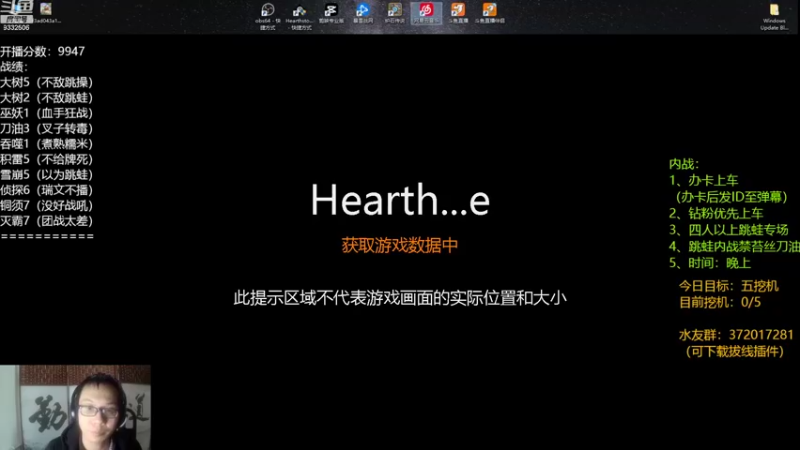800x450 pixels.
Task: Click the 开播分数: 9947 text
Action: coord(42,52)
